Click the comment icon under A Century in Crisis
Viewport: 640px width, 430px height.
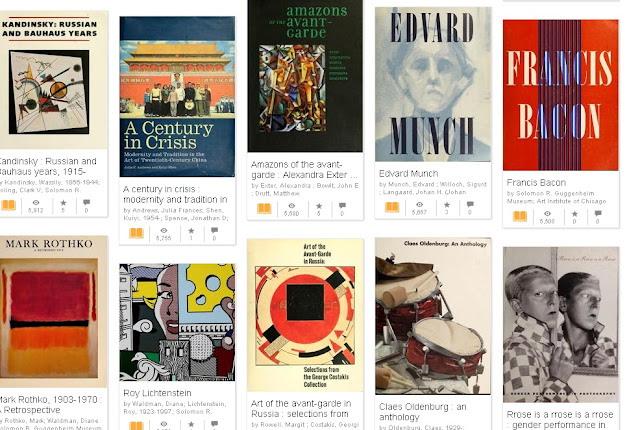214,231
